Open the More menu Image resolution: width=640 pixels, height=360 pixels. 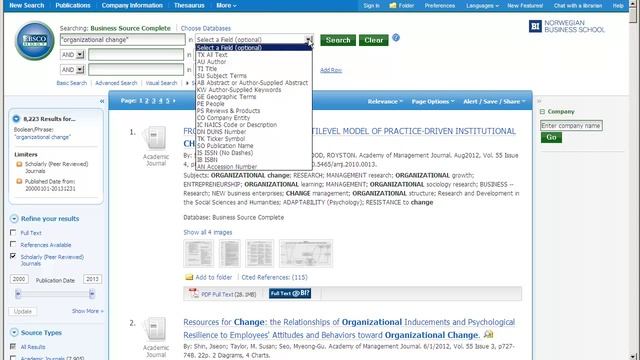[x=226, y=6]
